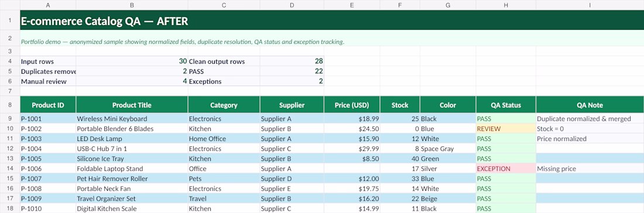
Task: Click the $29.99 price cell
Action: click(x=352, y=149)
